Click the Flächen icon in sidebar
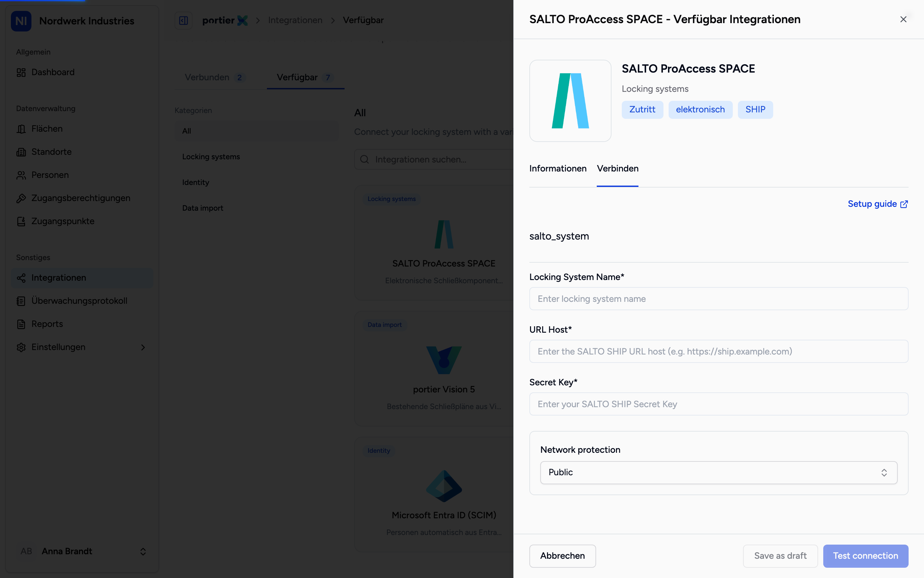 pos(21,129)
